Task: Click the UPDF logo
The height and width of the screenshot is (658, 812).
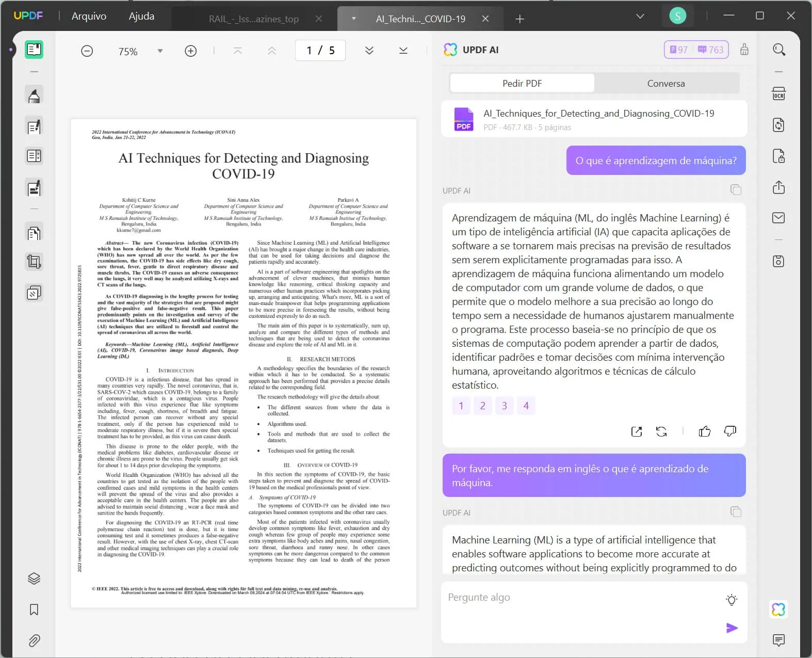Action: 28,15
